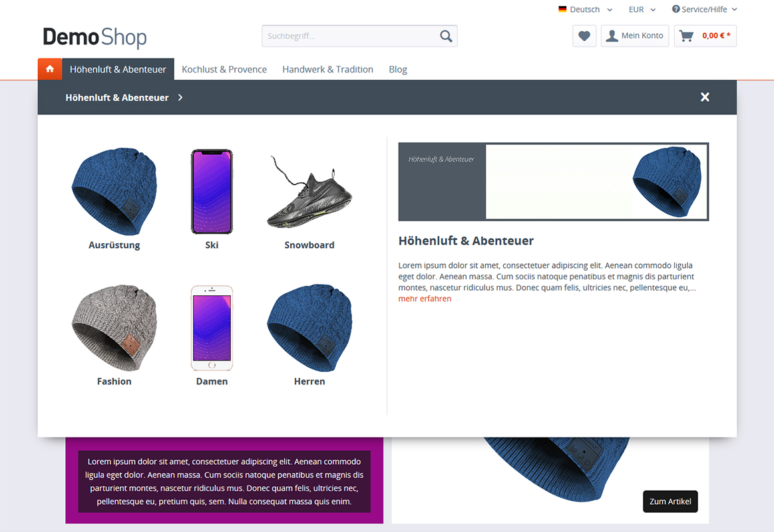Open the Snowboard category label

[x=309, y=245]
